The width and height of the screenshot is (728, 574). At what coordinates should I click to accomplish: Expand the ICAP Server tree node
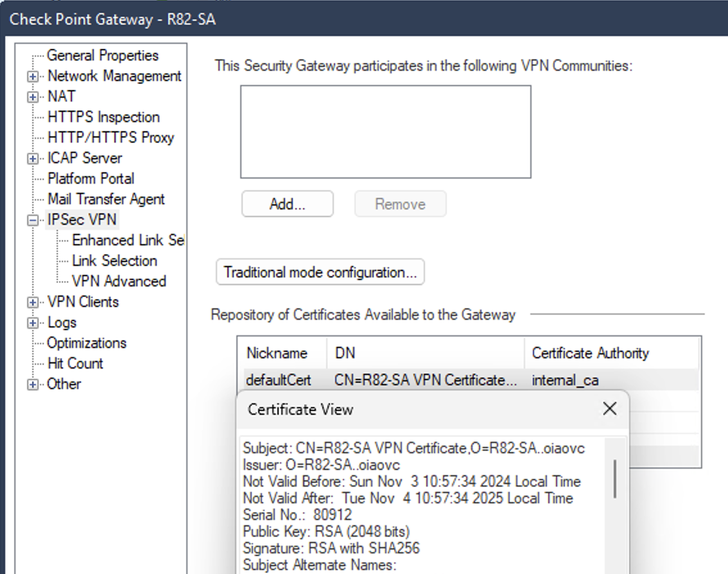pos(33,158)
